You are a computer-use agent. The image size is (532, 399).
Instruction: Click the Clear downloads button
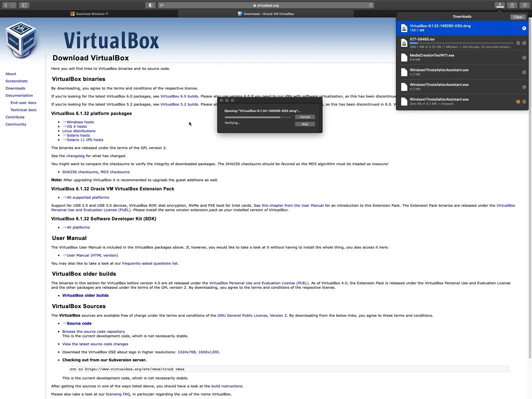518,17
